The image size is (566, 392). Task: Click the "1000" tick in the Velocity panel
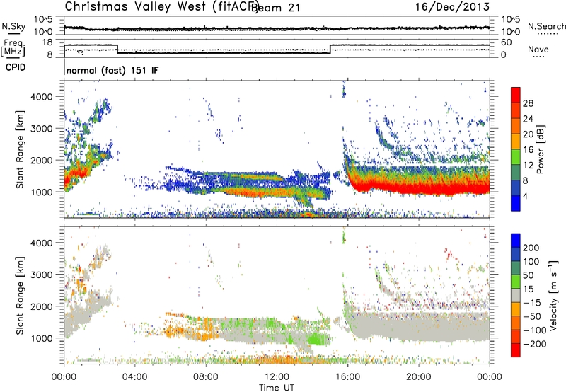[x=41, y=338]
